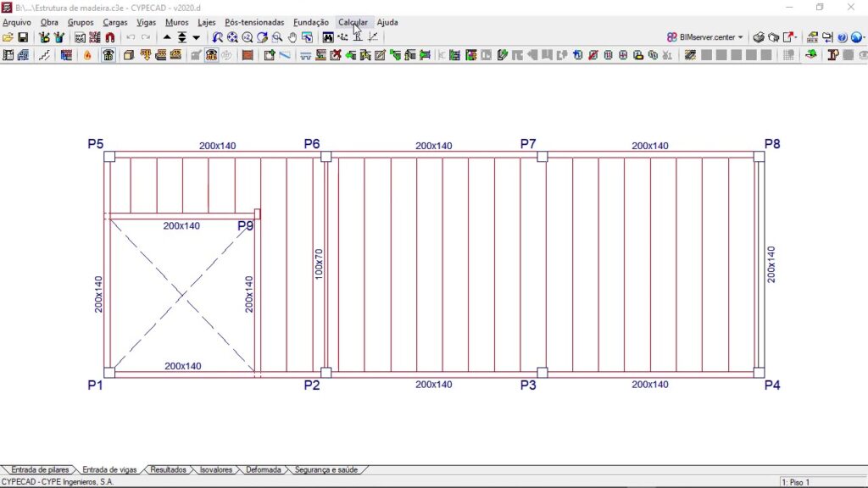Go down one floor with down arrow
The height and width of the screenshot is (488, 868).
pyautogui.click(x=197, y=37)
